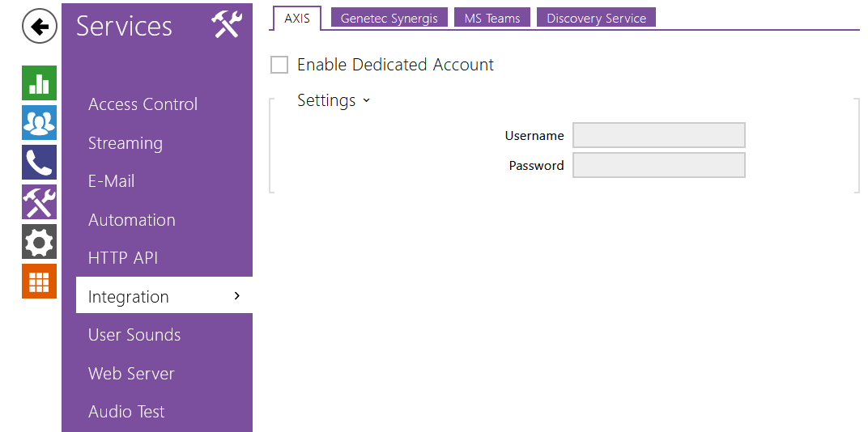Open the green Status chart icon
The width and height of the screenshot is (868, 432).
click(39, 83)
